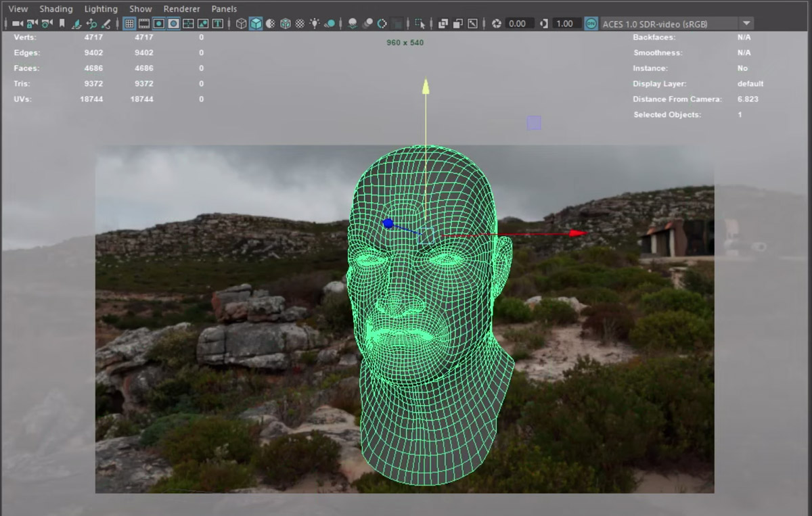
Task: Toggle the grid display icon
Action: tap(129, 24)
